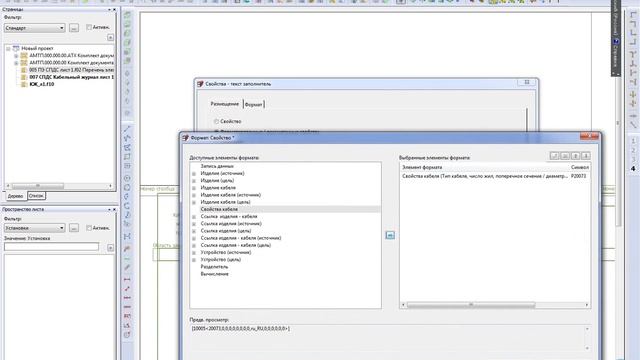Open Справка vertical side tab
640x360 pixels.
[616, 56]
